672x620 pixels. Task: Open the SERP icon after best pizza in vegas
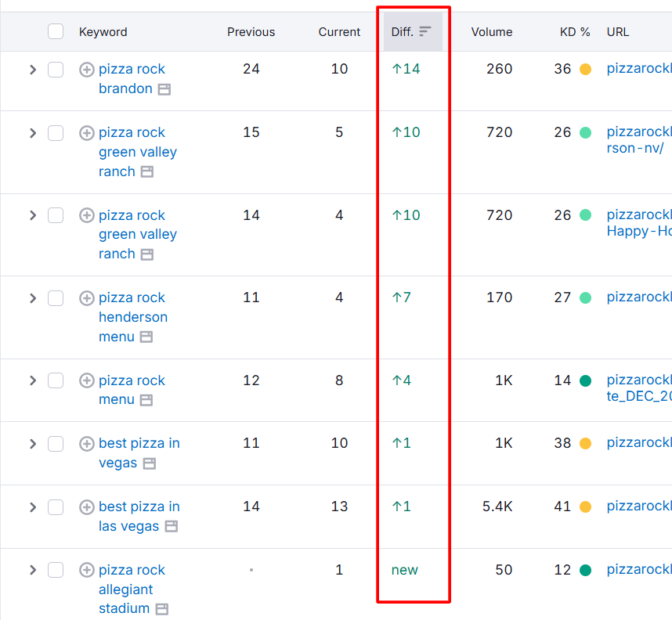150,463
